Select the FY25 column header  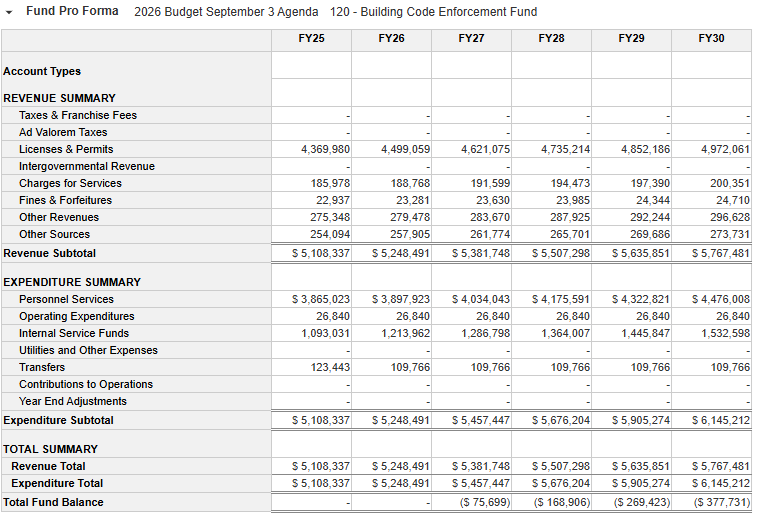click(x=311, y=39)
